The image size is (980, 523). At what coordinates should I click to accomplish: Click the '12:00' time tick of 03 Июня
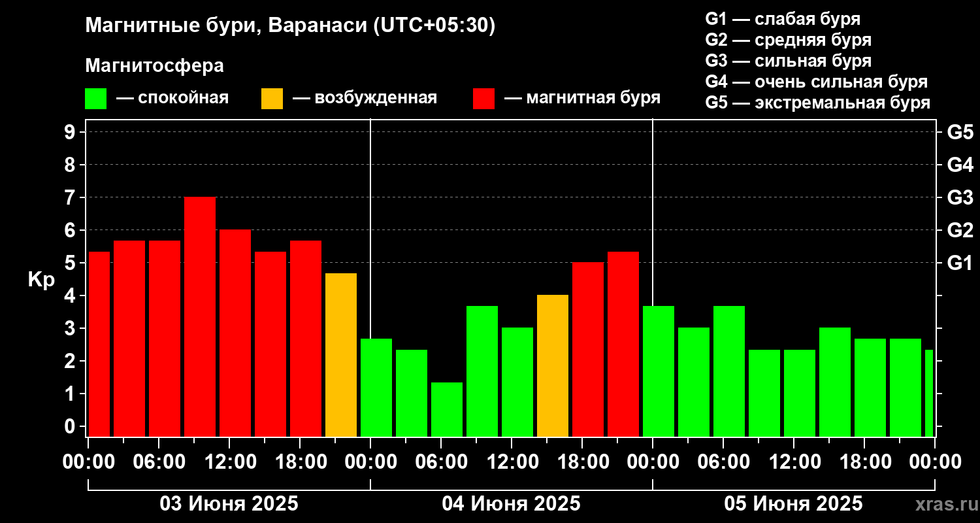[229, 462]
